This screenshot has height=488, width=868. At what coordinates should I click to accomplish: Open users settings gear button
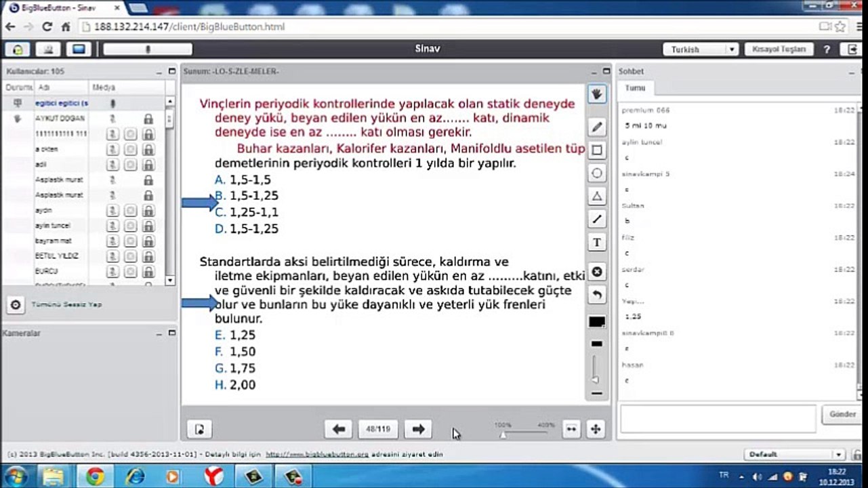click(x=15, y=305)
